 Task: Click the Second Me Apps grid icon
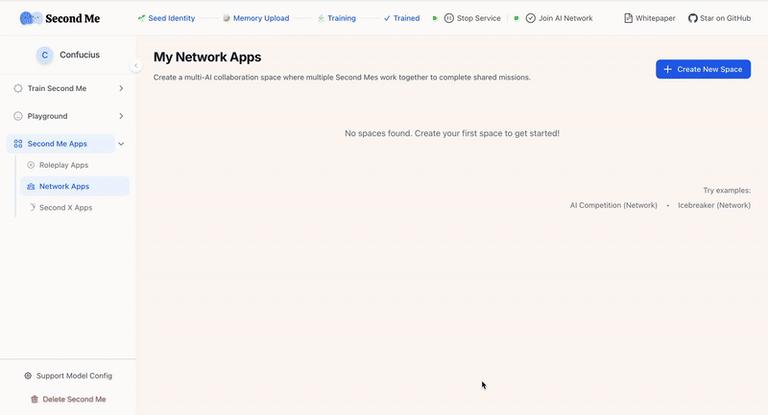(x=18, y=144)
